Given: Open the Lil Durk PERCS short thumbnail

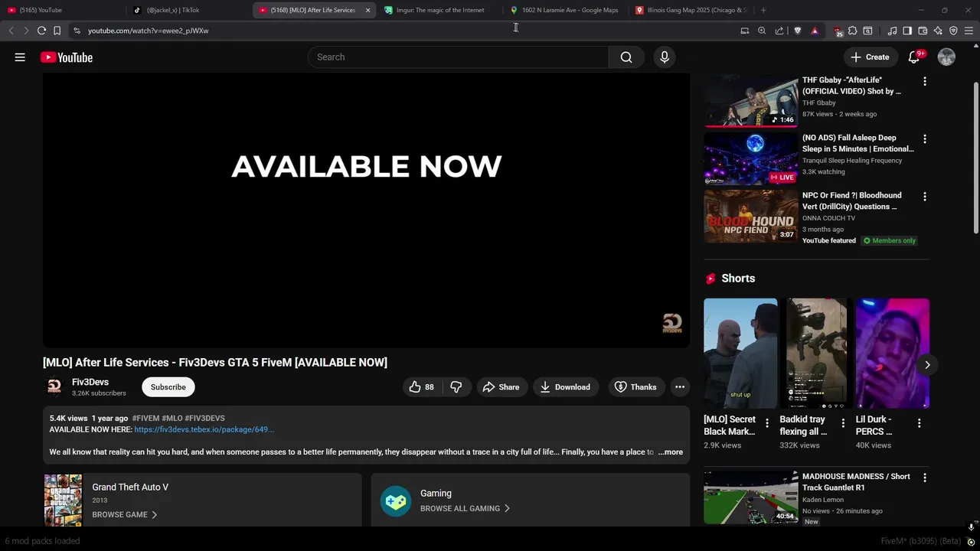Looking at the screenshot, I should [x=893, y=354].
